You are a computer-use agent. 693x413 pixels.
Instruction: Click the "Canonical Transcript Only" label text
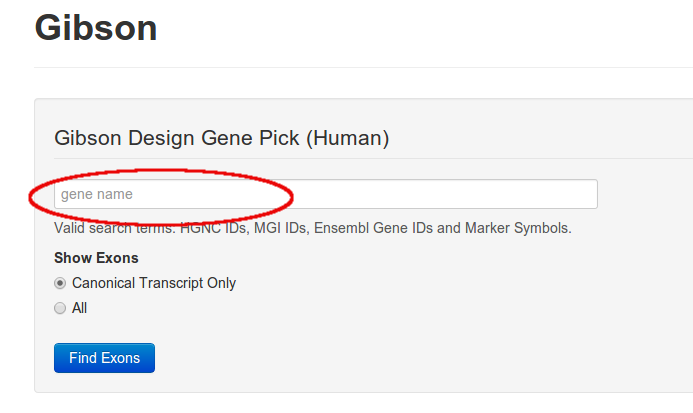pyautogui.click(x=154, y=283)
